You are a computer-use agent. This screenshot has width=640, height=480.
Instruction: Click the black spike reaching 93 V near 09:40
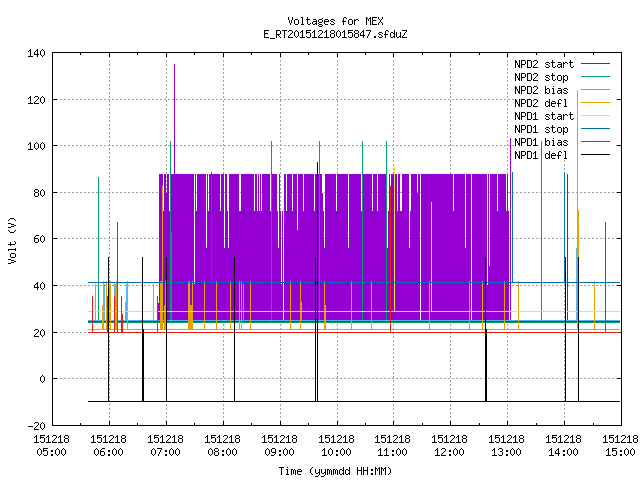[x=318, y=282]
